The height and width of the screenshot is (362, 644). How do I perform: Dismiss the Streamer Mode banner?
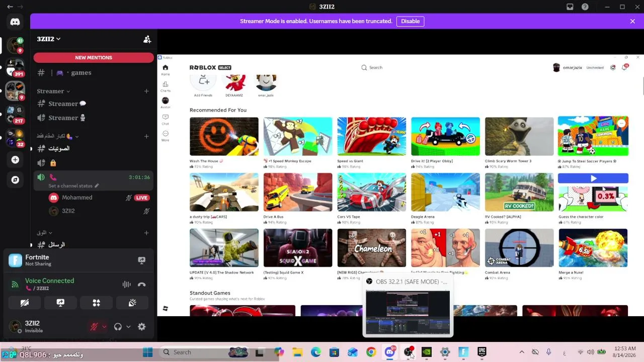click(x=632, y=21)
